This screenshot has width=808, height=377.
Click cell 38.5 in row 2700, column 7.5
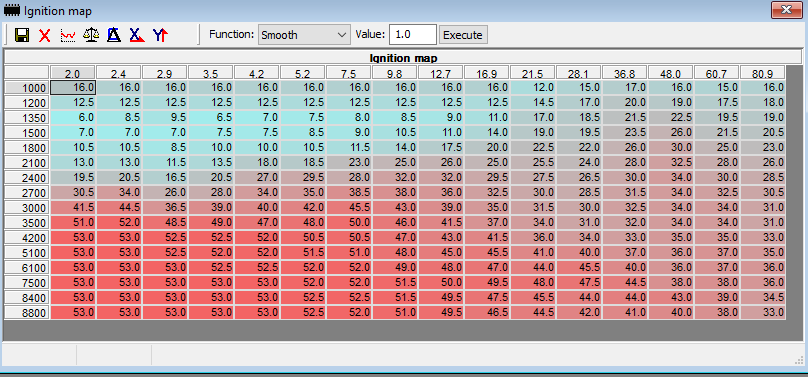tap(349, 193)
